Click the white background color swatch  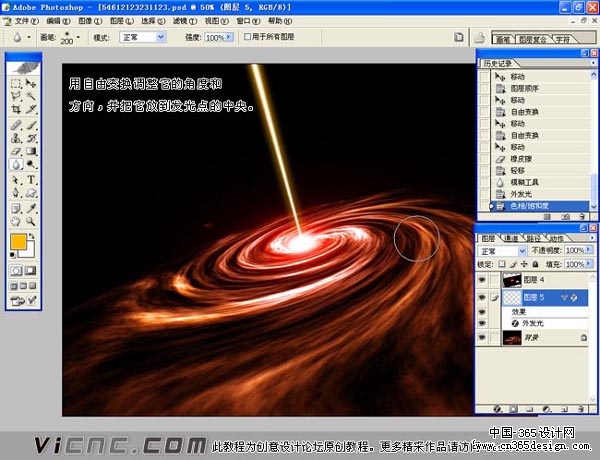point(30,251)
